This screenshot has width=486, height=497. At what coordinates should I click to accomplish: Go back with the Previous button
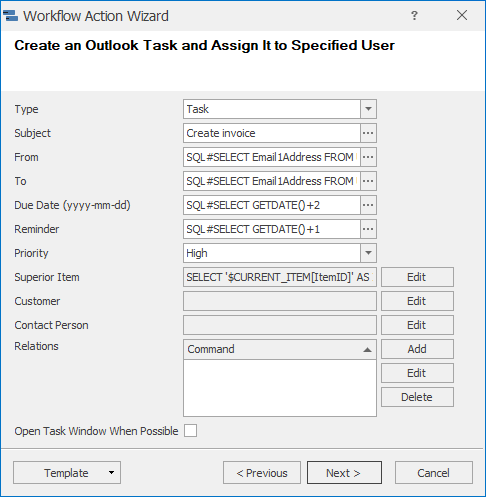(262, 473)
